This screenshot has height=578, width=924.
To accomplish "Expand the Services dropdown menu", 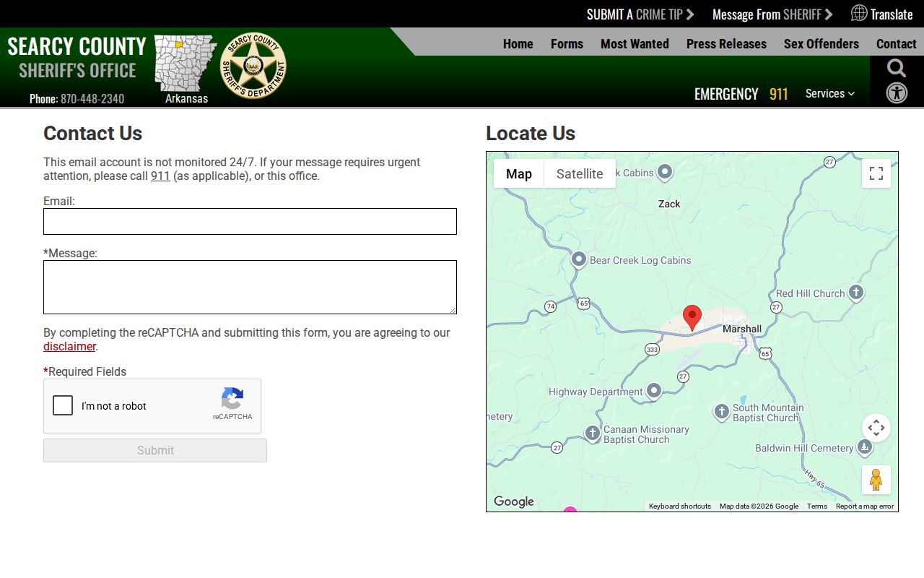I will click(x=830, y=93).
